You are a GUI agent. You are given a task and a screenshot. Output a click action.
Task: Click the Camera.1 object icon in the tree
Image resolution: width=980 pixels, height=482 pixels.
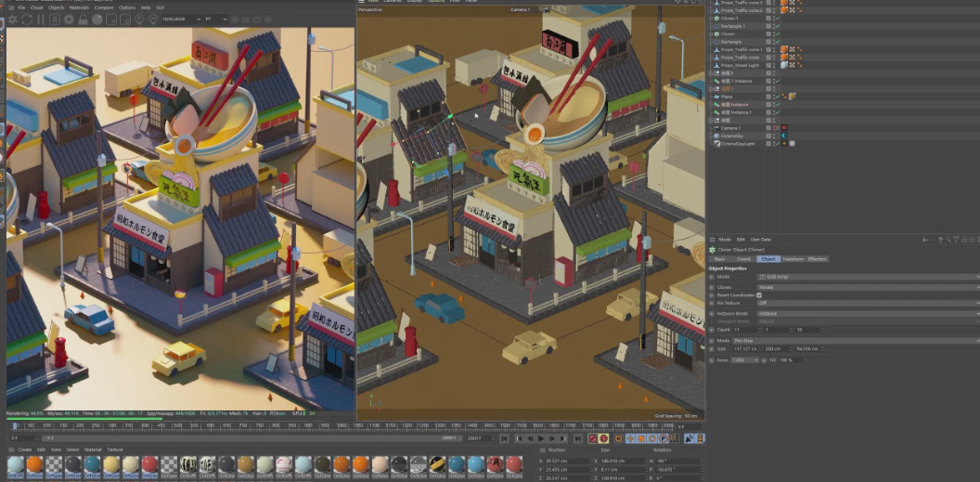716,127
